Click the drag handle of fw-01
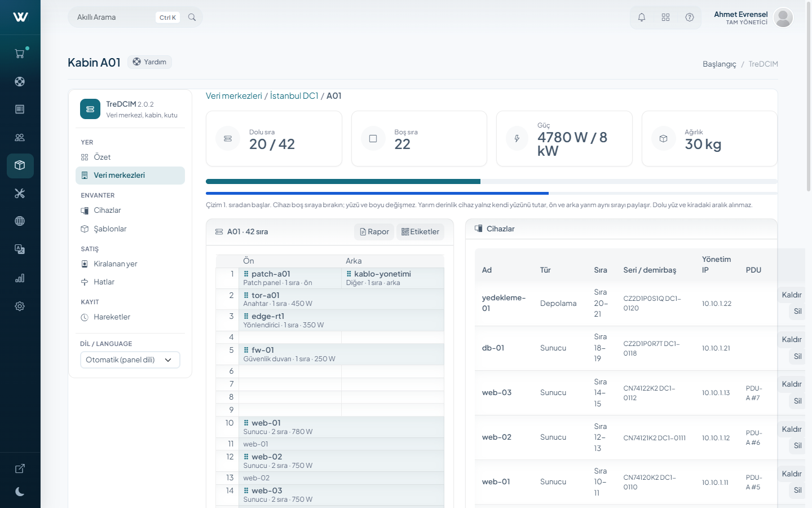Image resolution: width=812 pixels, height=508 pixels. (246, 350)
